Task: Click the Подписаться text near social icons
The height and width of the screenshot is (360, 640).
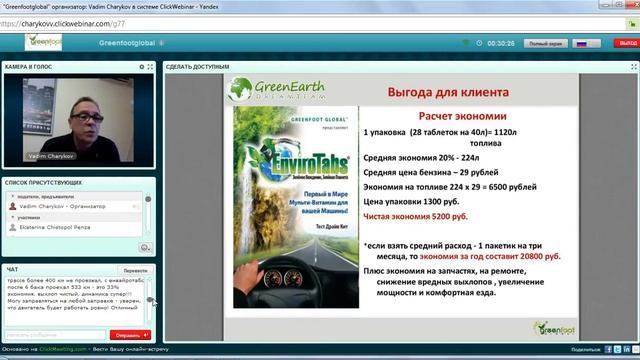Action: click(x=586, y=350)
